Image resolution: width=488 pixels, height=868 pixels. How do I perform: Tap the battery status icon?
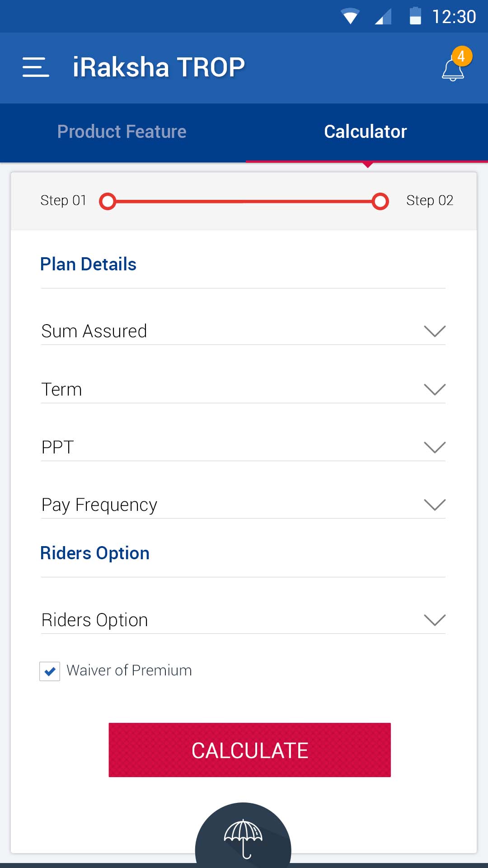point(415,16)
